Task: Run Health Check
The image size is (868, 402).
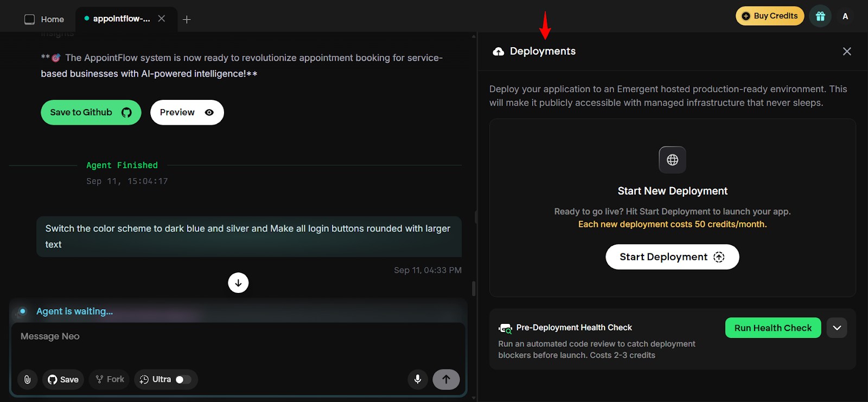Action: click(773, 328)
